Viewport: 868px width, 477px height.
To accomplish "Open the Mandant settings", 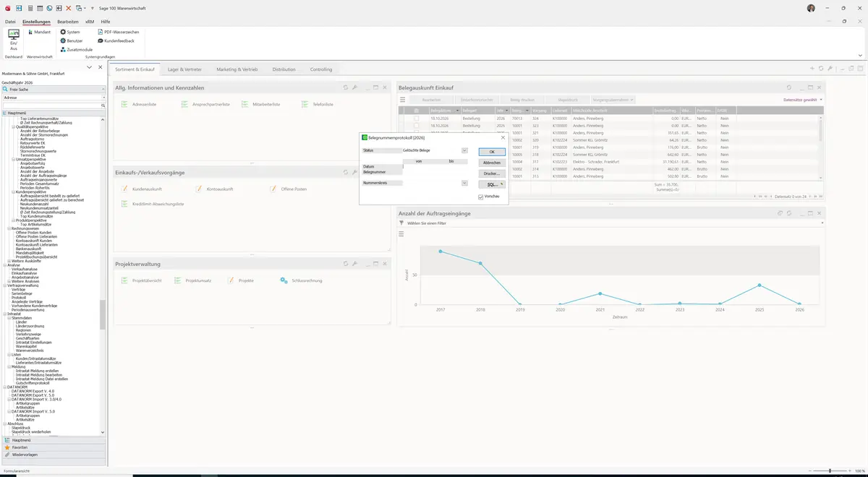I will (38, 32).
